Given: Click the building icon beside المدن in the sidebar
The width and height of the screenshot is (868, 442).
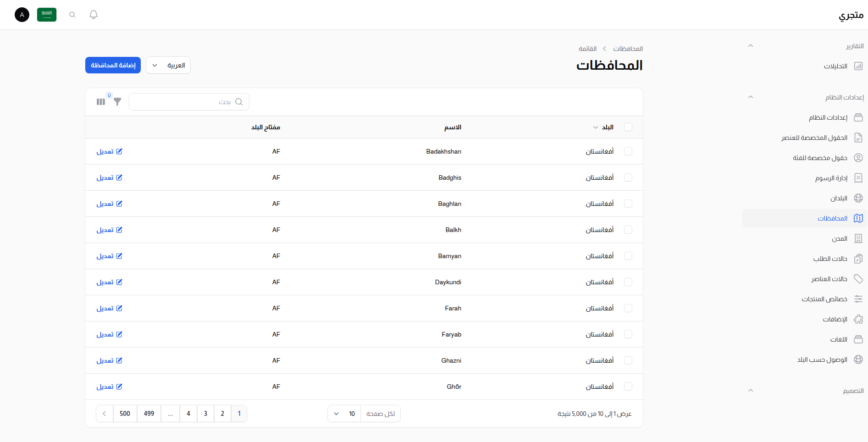Looking at the screenshot, I should (858, 238).
